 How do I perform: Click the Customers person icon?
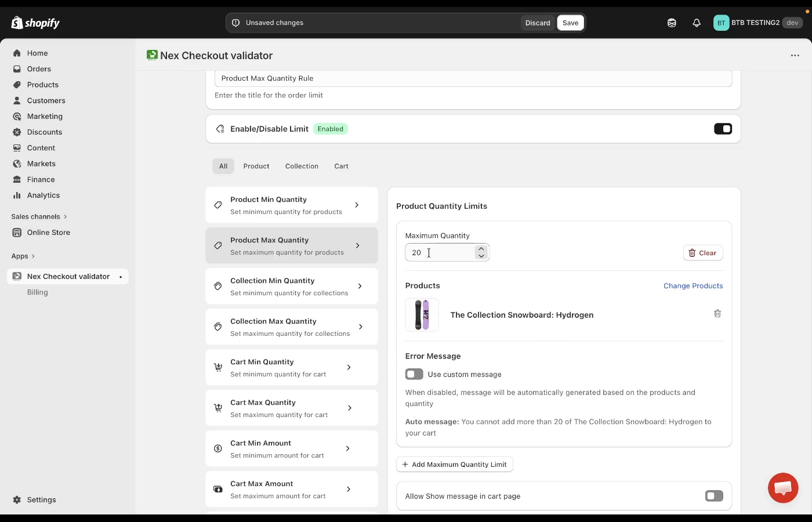pyautogui.click(x=17, y=100)
